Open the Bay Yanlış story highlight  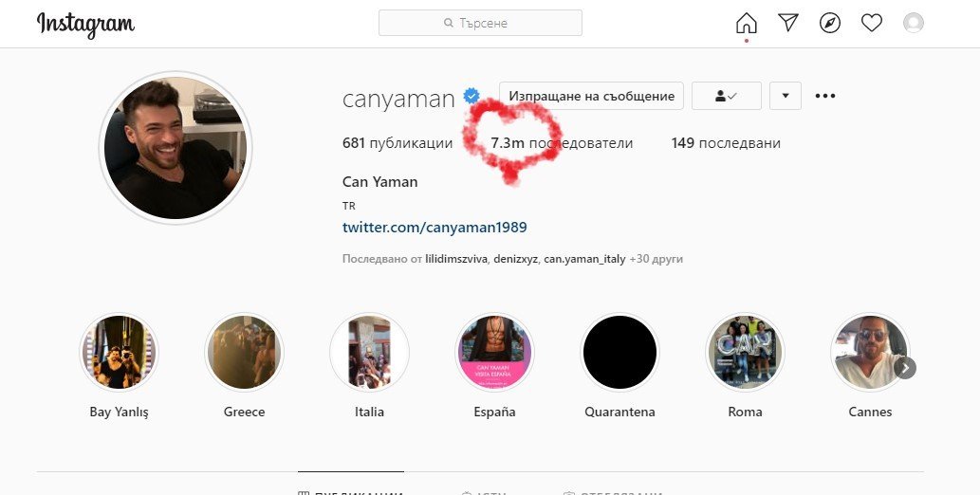(x=119, y=352)
